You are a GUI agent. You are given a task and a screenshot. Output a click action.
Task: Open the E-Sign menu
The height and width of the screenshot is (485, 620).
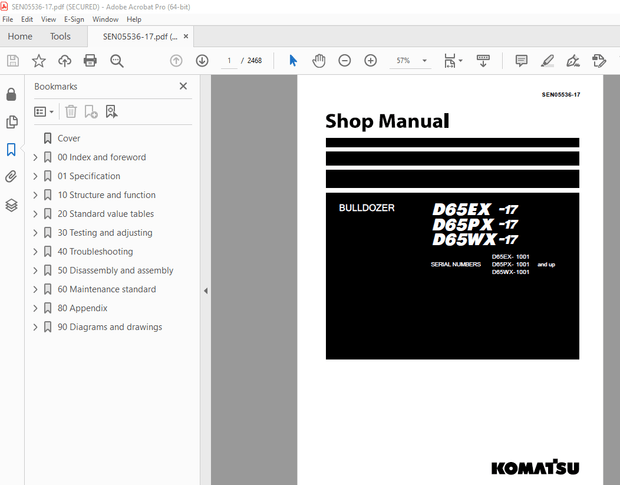click(x=74, y=19)
